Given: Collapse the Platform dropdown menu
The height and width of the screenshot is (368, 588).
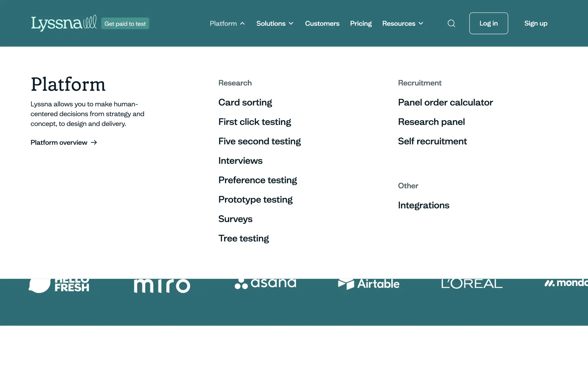Looking at the screenshot, I should tap(227, 23).
